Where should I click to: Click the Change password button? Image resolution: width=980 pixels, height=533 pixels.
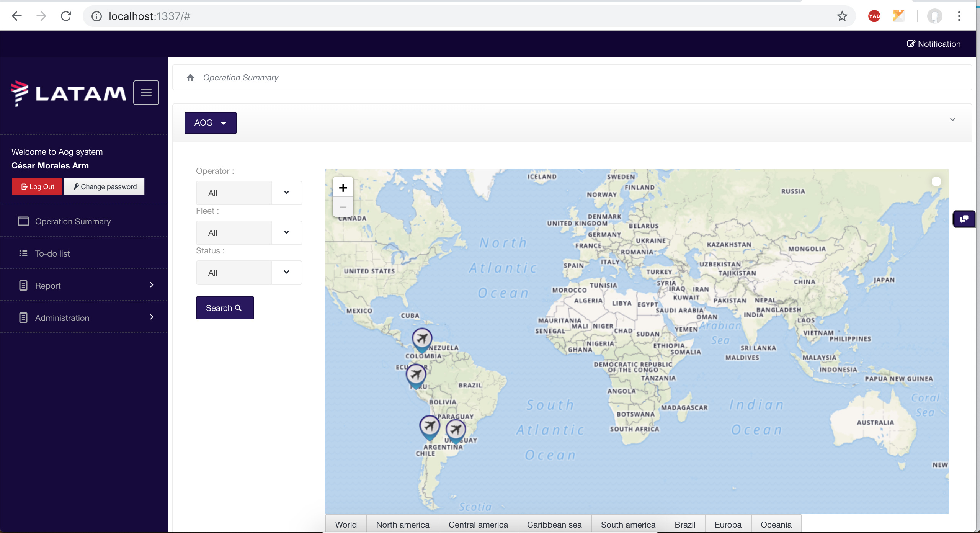(x=104, y=186)
